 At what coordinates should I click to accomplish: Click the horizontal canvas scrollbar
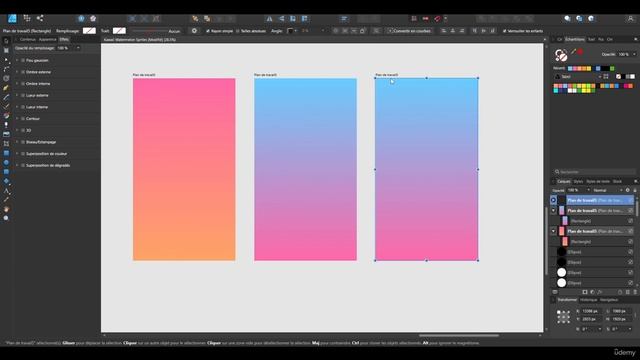pos(459,336)
